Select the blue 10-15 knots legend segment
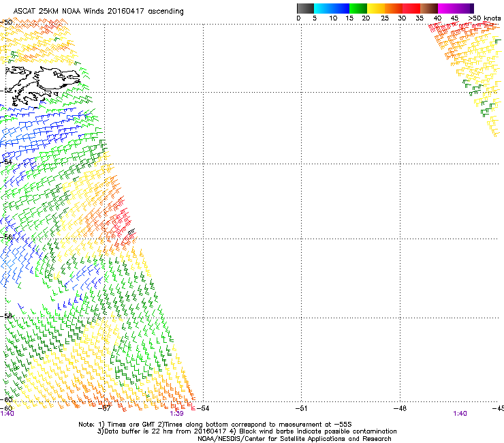504x443 pixels. [341, 8]
